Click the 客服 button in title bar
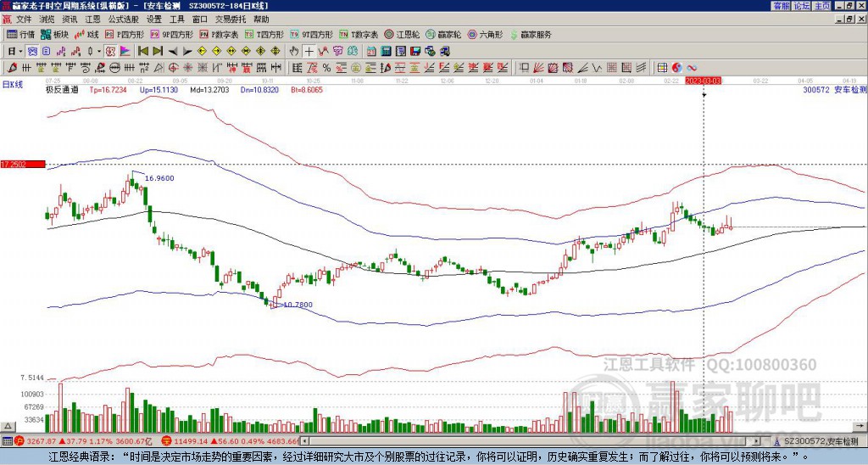 (781, 6)
